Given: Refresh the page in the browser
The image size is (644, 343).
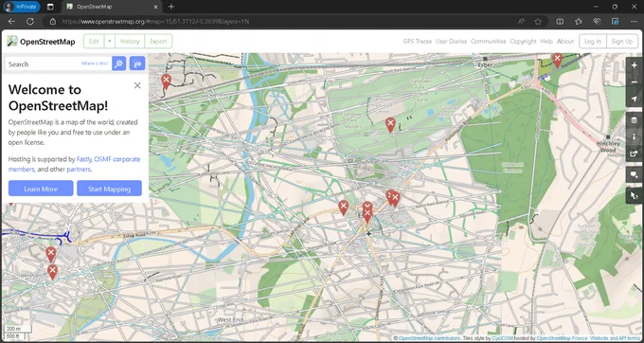Looking at the screenshot, I should pos(30,22).
